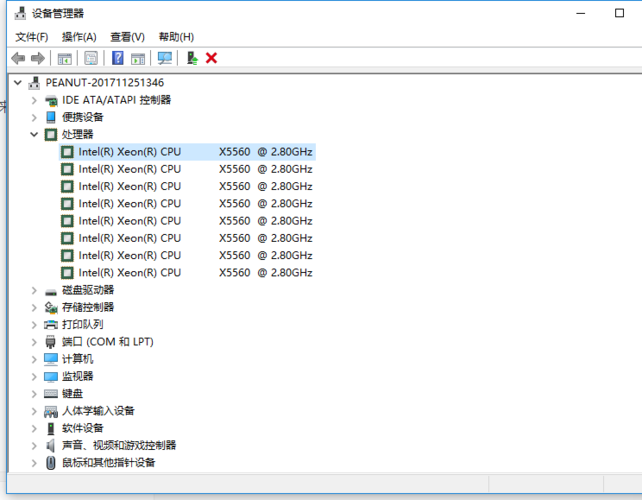Expand the 软件设备 node
642x500 pixels.
pos(34,429)
